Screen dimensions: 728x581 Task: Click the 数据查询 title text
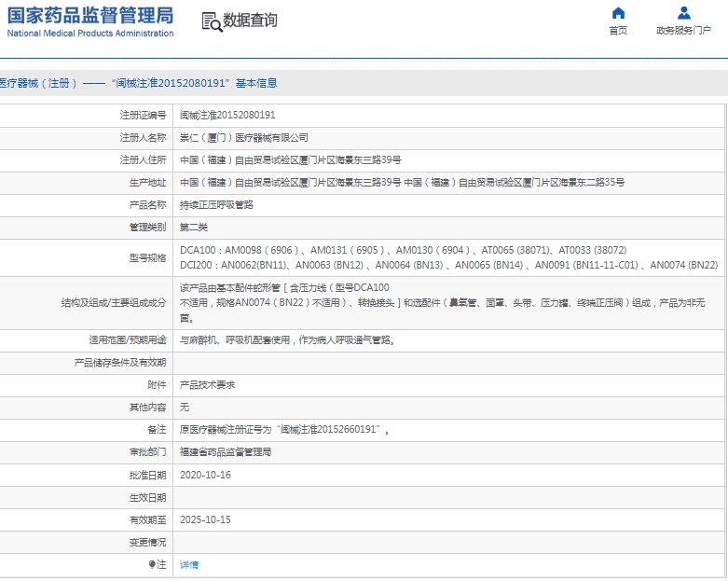pyautogui.click(x=250, y=21)
